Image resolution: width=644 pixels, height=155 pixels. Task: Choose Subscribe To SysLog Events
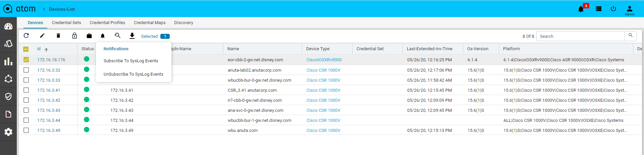coord(131,61)
